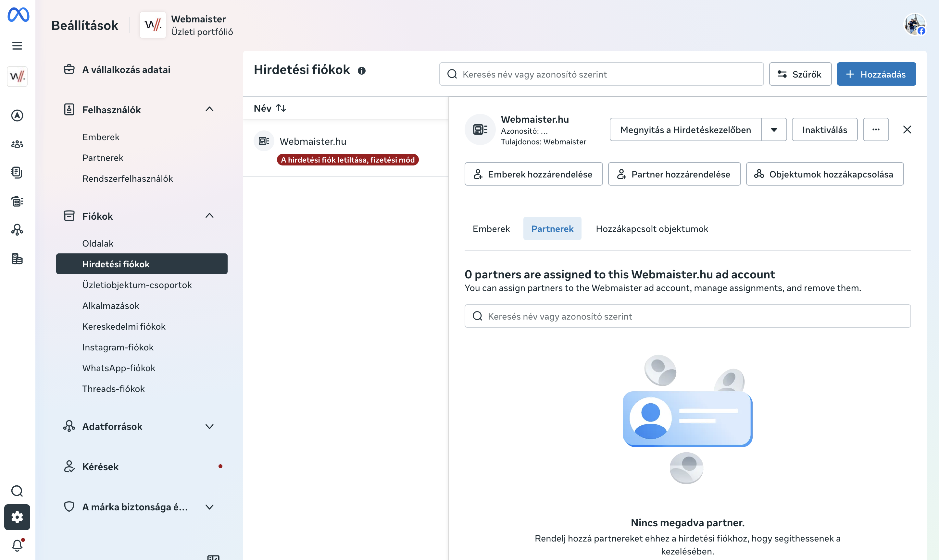Open the ad accounts icon in left rail

[x=17, y=201]
